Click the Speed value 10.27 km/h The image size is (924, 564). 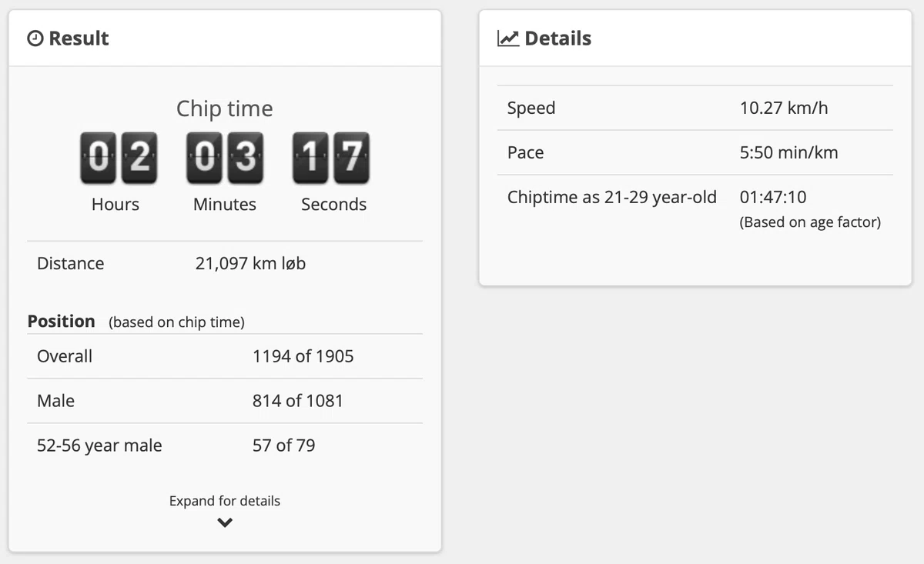pyautogui.click(x=784, y=108)
